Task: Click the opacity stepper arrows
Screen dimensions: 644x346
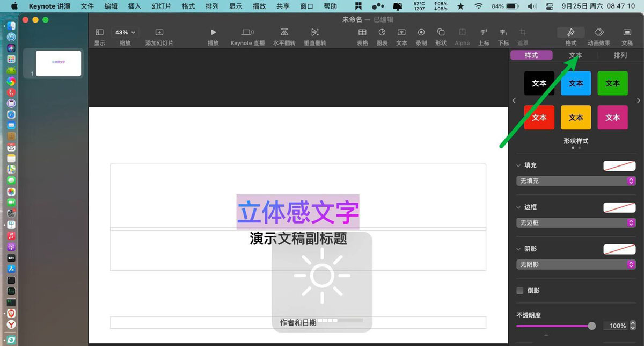Action: [633, 326]
